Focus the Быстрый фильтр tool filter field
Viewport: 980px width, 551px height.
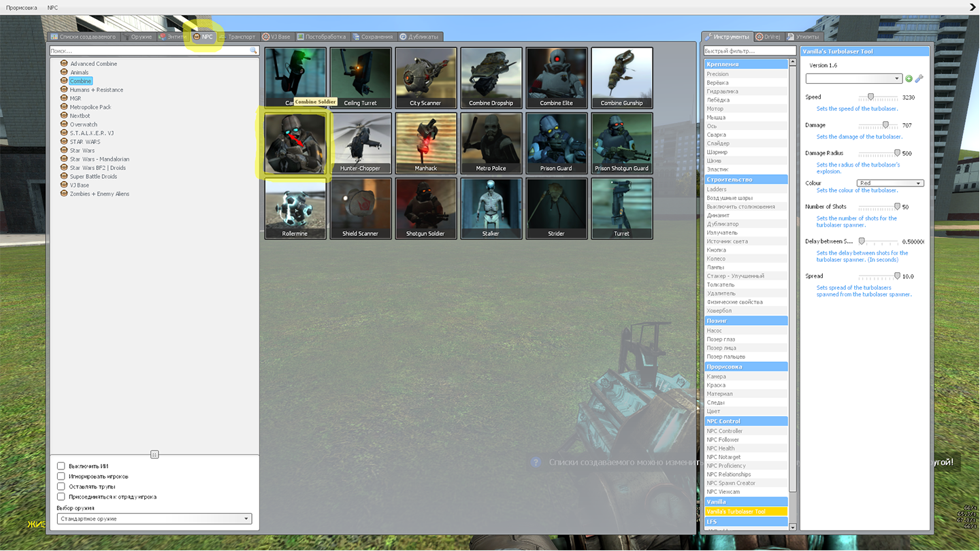749,51
